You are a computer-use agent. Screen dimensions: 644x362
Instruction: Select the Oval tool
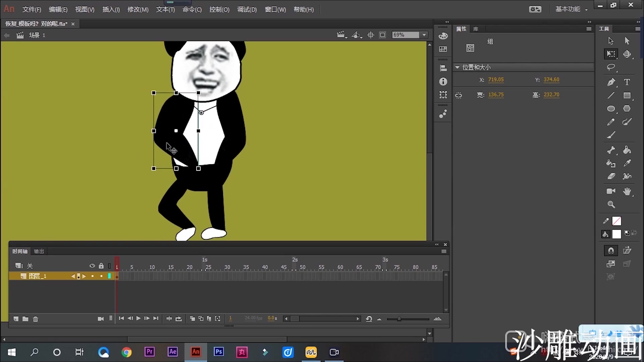(x=611, y=109)
